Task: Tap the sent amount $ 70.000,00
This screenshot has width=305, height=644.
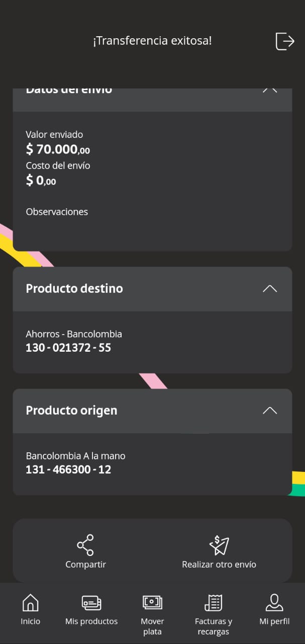Action: [x=58, y=149]
